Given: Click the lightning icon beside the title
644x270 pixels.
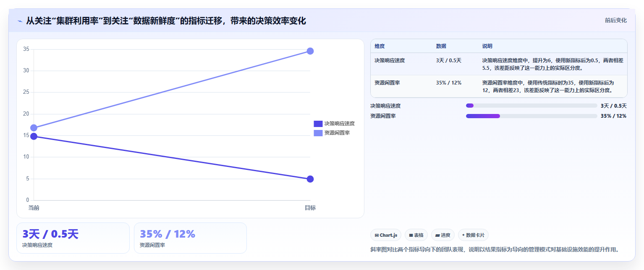Looking at the screenshot, I should tap(20, 21).
